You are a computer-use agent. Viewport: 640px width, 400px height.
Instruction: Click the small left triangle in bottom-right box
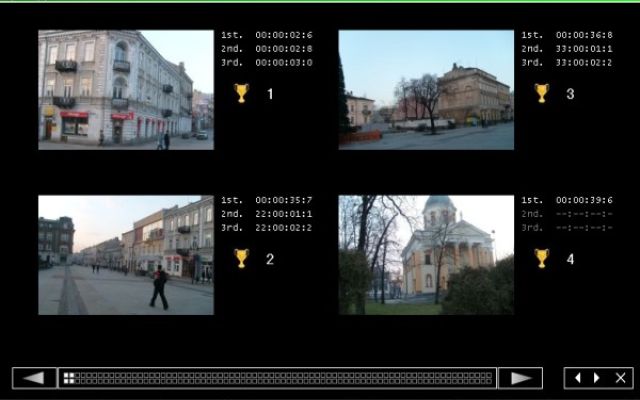coord(579,378)
